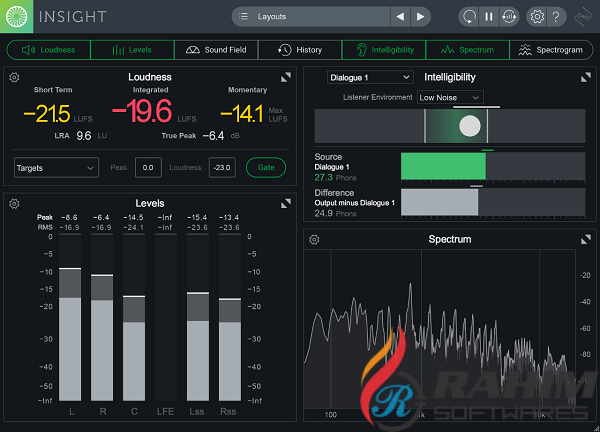Click the C channel level meter
This screenshot has width=600, height=432.
click(x=134, y=318)
